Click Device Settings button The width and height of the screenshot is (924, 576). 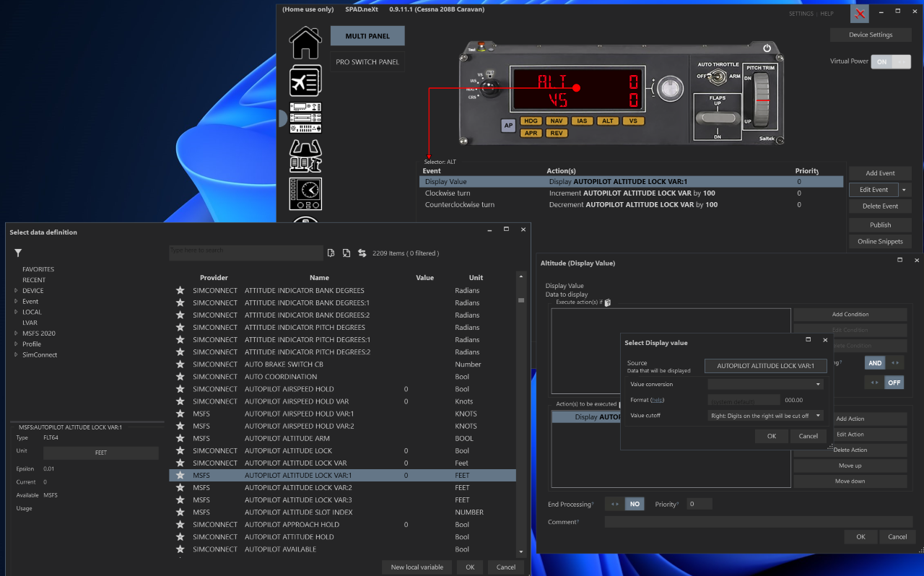click(871, 35)
